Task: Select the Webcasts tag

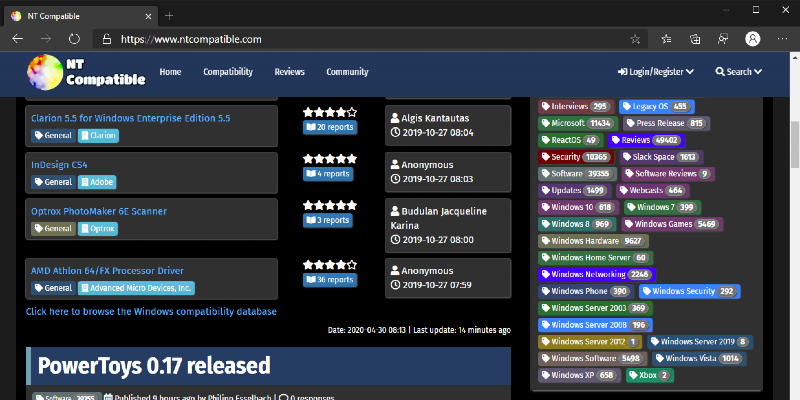Action: click(653, 191)
